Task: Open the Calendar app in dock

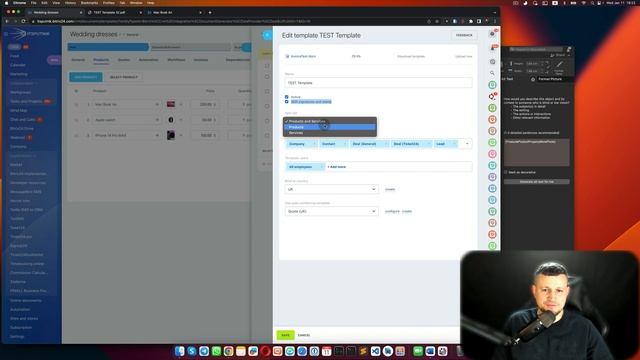Action: click(x=327, y=351)
